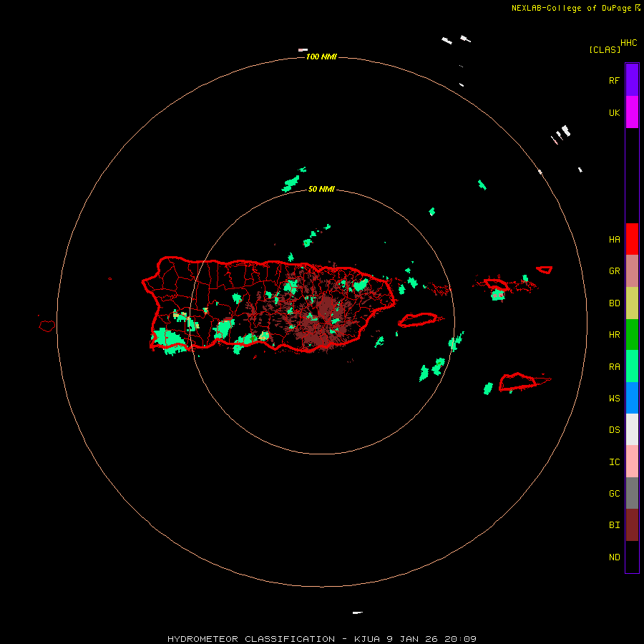
Task: Click the '100 NMI' range ring label
Action: point(321,57)
